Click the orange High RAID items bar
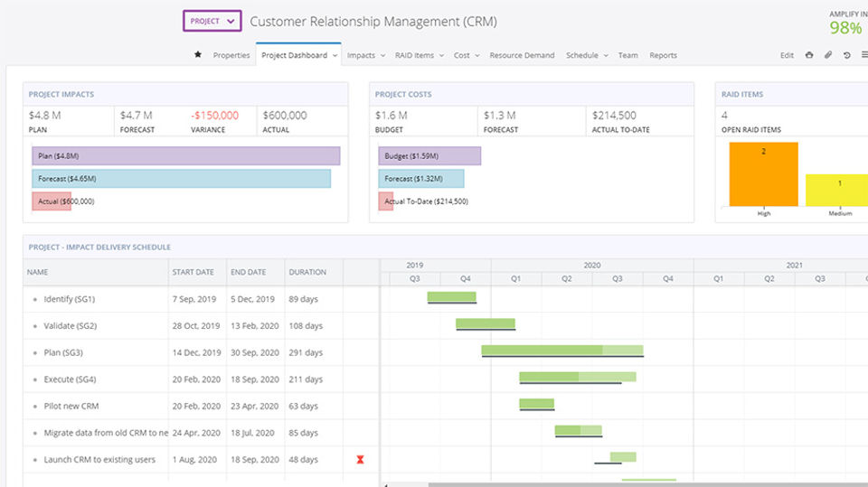 coord(763,174)
